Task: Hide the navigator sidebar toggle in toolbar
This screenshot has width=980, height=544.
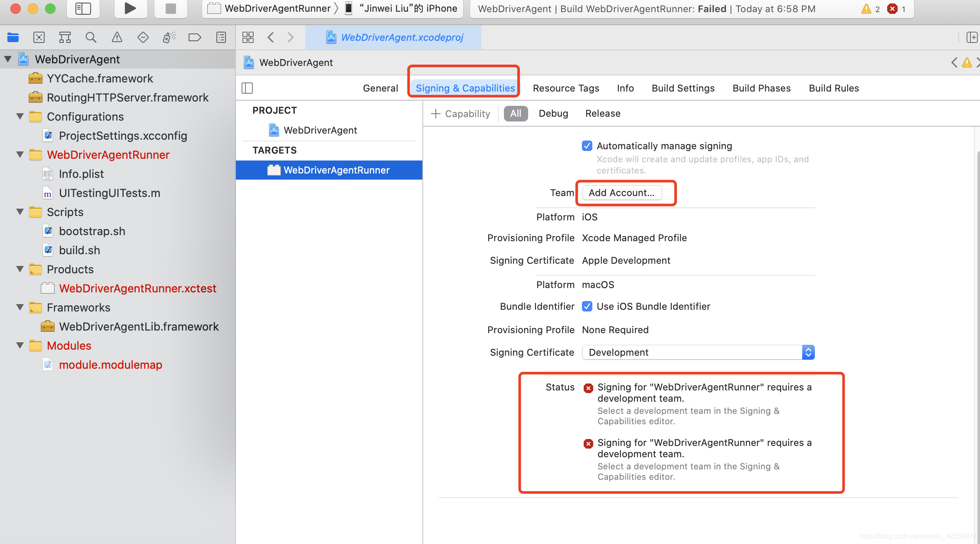Action: [83, 9]
